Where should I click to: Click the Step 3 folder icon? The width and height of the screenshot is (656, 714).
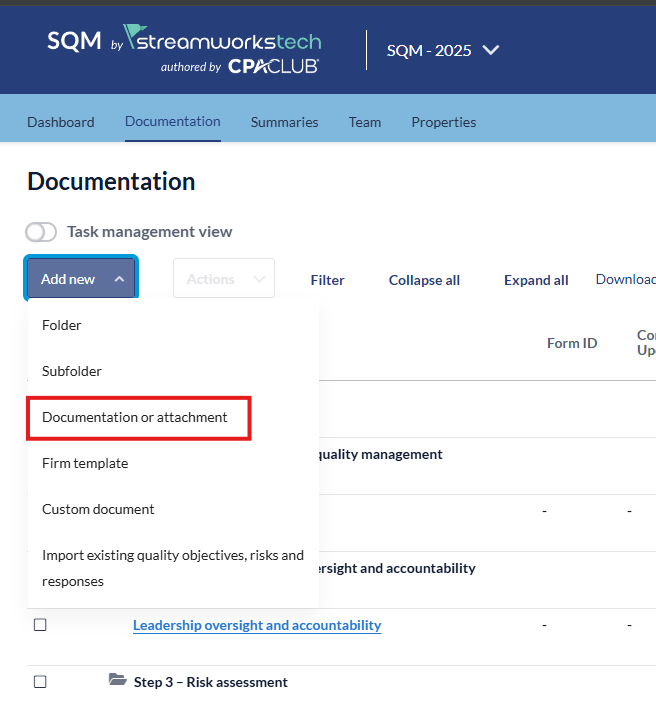tap(118, 681)
